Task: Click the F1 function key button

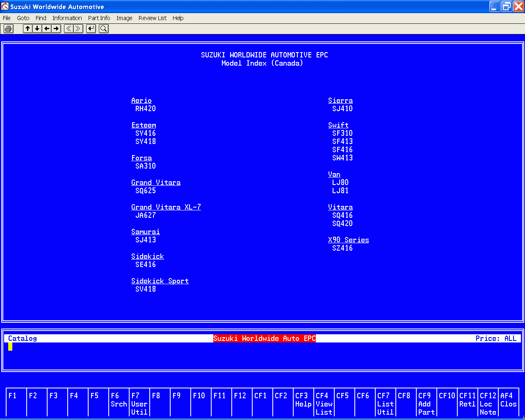Action: click(x=16, y=403)
